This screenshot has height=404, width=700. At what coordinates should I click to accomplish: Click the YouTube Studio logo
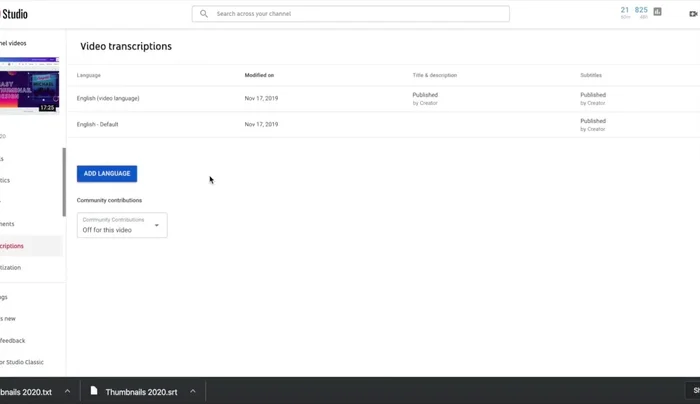click(x=14, y=14)
